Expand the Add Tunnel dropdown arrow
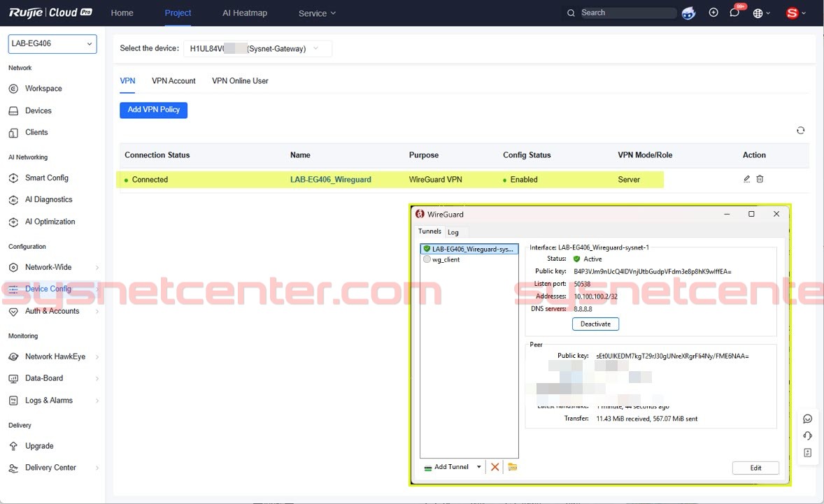824x504 pixels. click(x=479, y=467)
